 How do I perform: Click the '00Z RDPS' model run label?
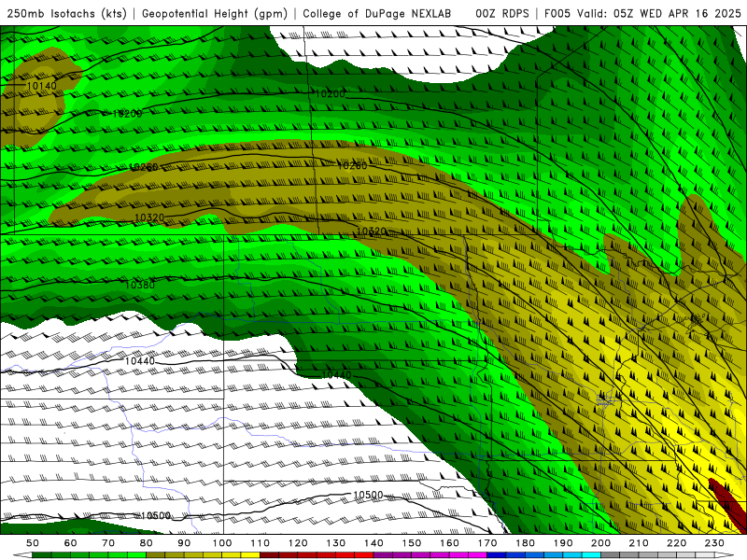click(502, 13)
